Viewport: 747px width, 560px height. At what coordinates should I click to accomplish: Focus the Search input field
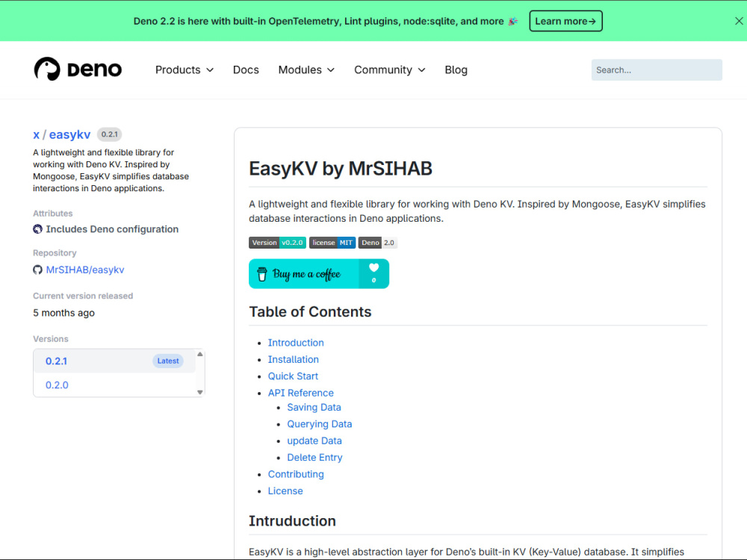(657, 70)
